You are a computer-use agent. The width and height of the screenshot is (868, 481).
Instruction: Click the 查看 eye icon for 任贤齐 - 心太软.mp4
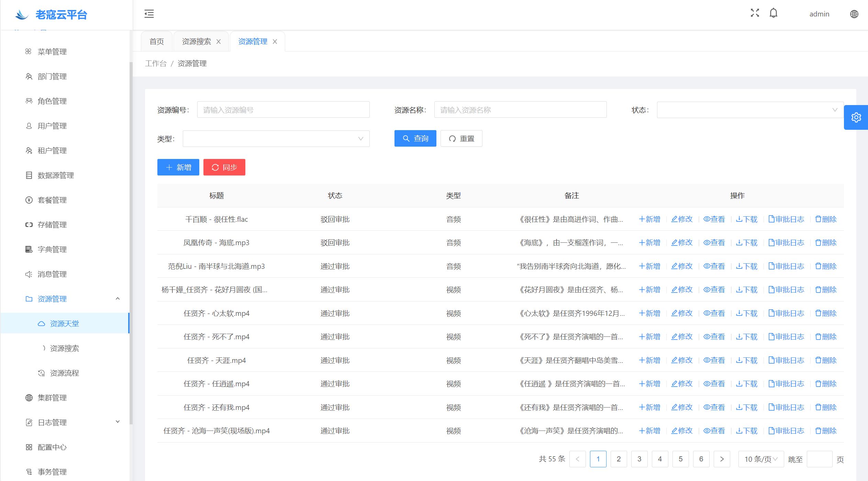(714, 313)
